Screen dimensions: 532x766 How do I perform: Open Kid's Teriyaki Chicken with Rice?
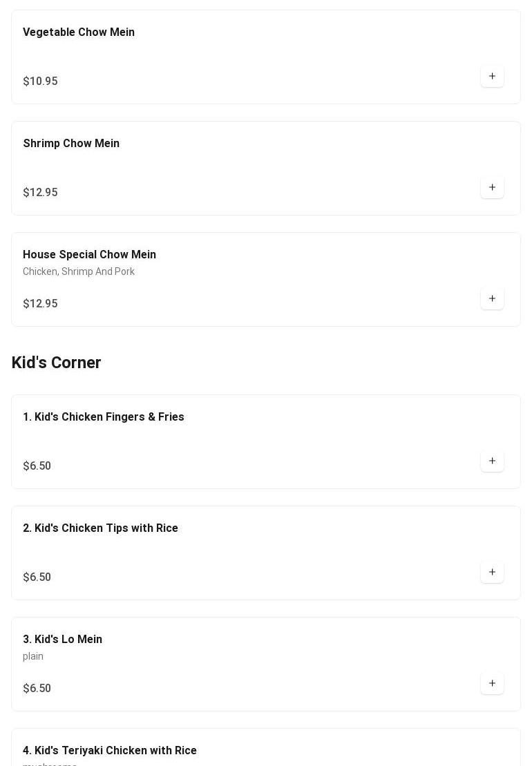tap(110, 751)
